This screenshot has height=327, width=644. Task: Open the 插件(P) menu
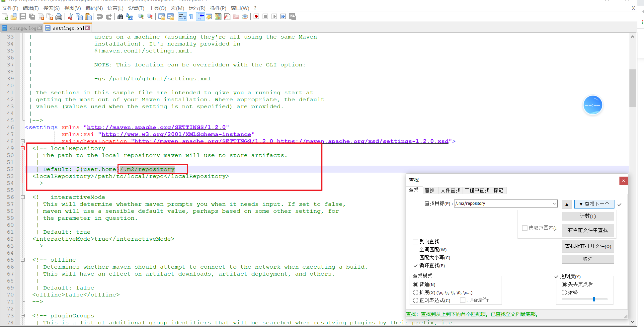[x=218, y=8]
